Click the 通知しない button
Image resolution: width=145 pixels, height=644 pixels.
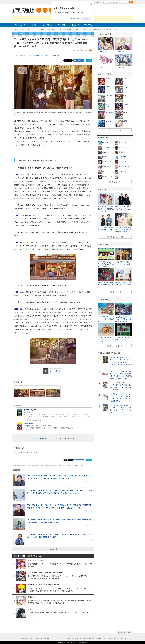coord(75,19)
